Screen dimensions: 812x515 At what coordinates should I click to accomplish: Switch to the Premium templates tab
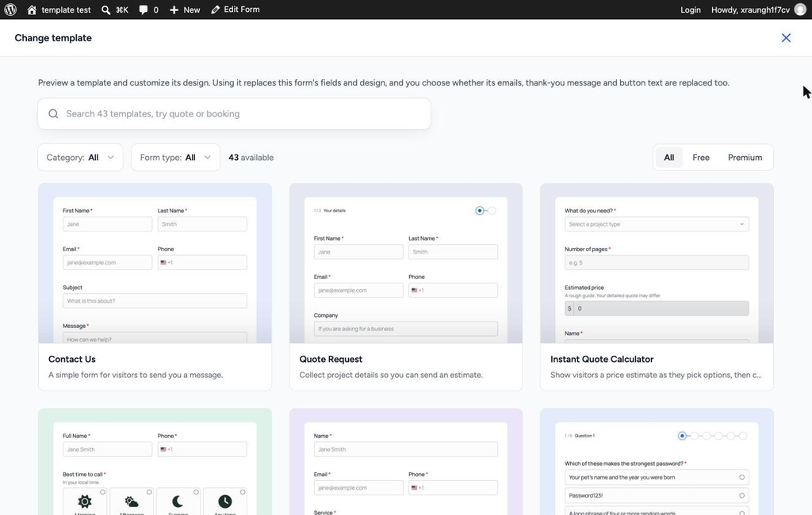click(745, 158)
